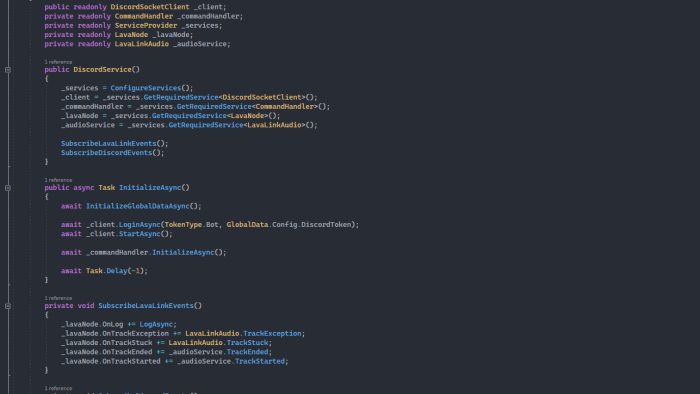Screen dimensions: 700x394
Task: Click the GlobalData identifier in LoginAsync arguments
Action: 247,224
